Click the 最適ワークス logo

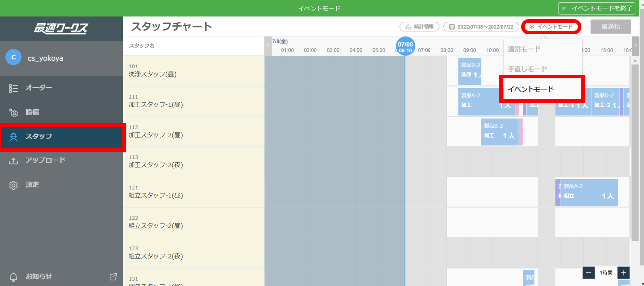click(x=61, y=28)
